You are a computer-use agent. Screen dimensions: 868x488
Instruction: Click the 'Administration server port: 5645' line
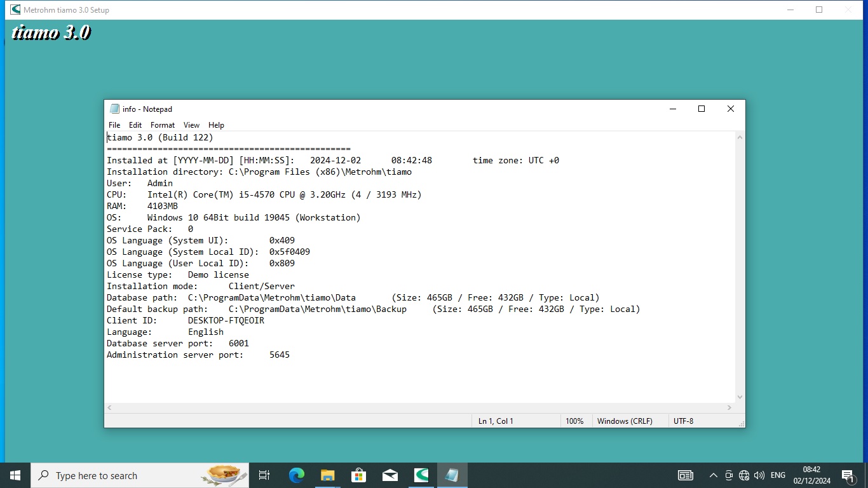tap(198, 355)
